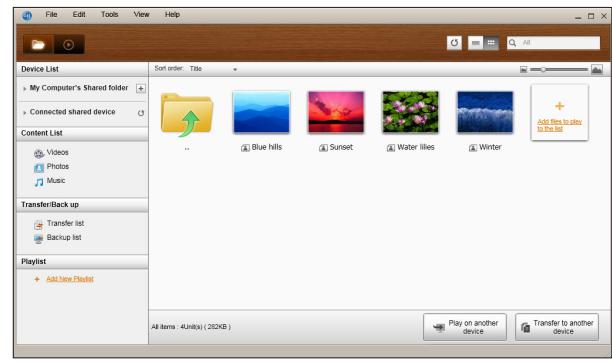The height and width of the screenshot is (362, 612).
Task: Select Music in Content List
Action: [x=56, y=180]
